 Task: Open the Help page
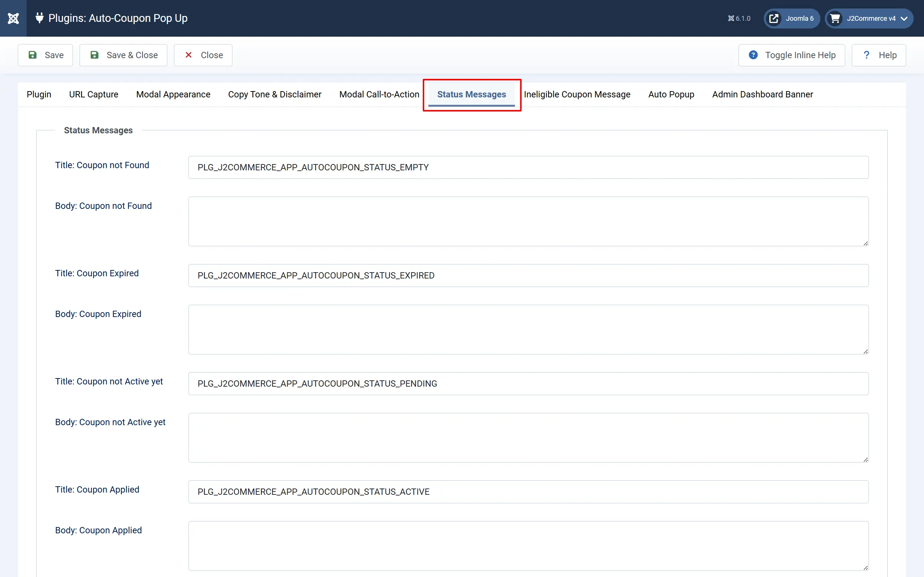point(879,55)
